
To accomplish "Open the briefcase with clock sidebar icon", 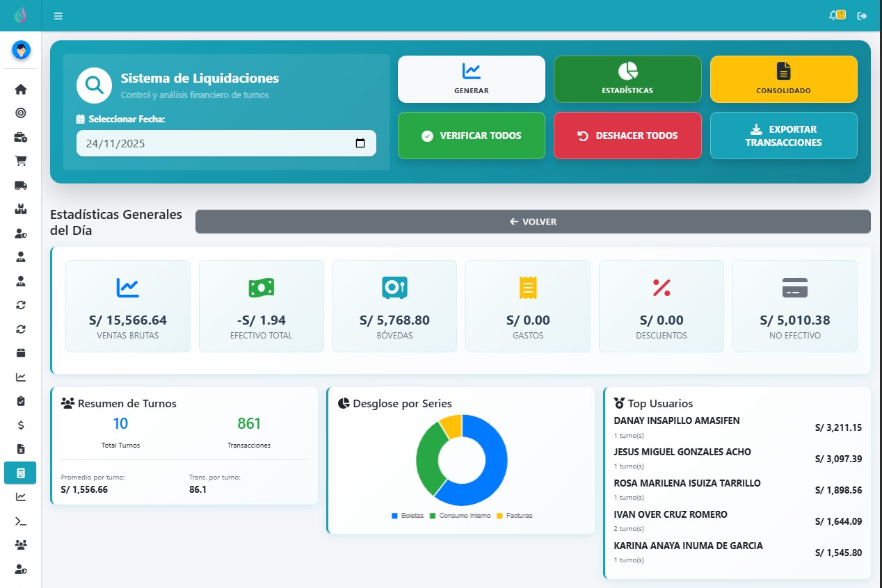I will pyautogui.click(x=21, y=138).
